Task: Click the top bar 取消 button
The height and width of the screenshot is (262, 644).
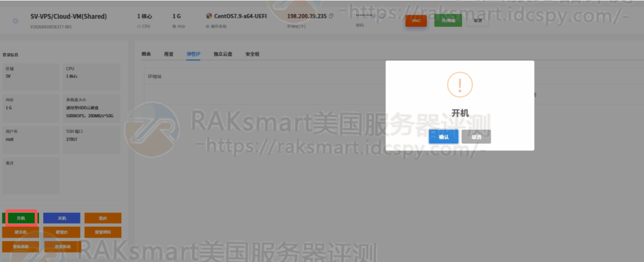Action: (478, 21)
